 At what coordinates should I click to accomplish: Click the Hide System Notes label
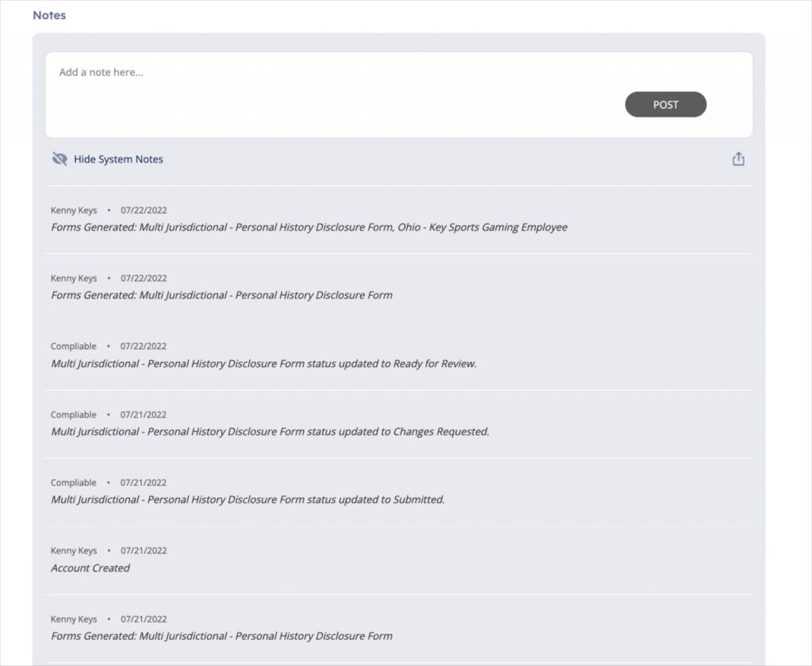[118, 159]
